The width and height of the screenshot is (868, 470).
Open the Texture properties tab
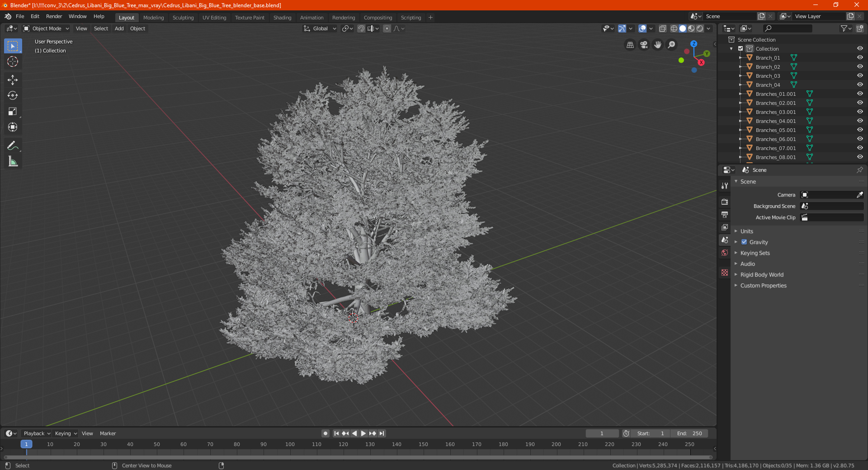tap(725, 273)
